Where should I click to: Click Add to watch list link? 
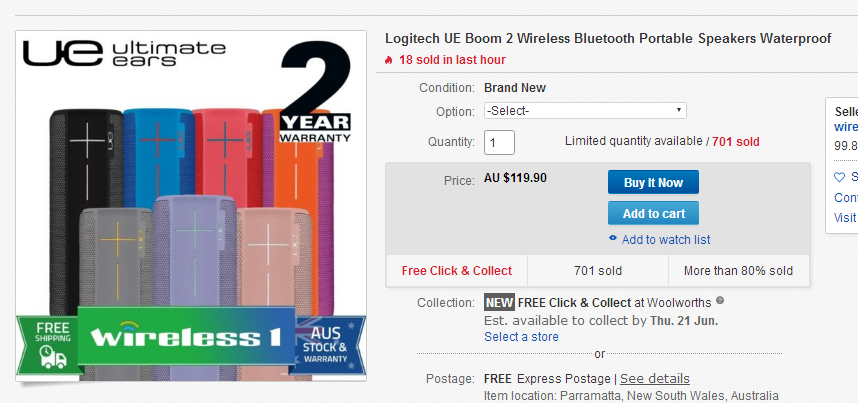[x=666, y=239]
